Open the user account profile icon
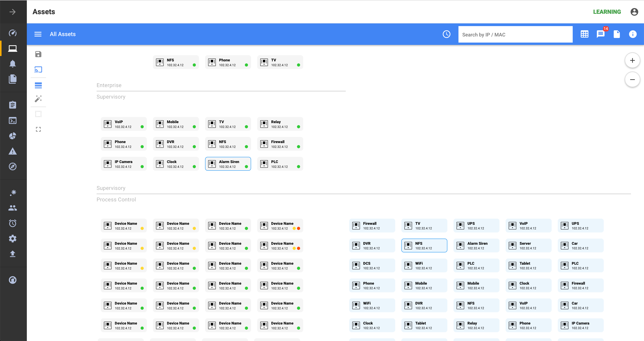The image size is (644, 341). click(x=634, y=12)
